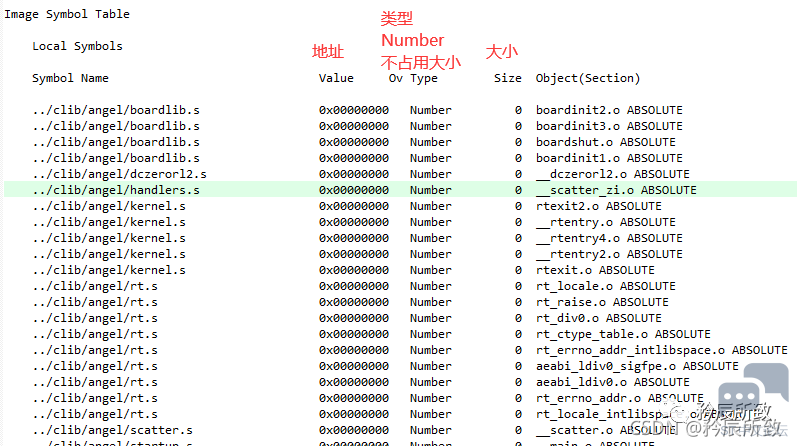Click symbol name in boardinit2.o row
The width and height of the screenshot is (797, 446).
pyautogui.click(x=116, y=110)
